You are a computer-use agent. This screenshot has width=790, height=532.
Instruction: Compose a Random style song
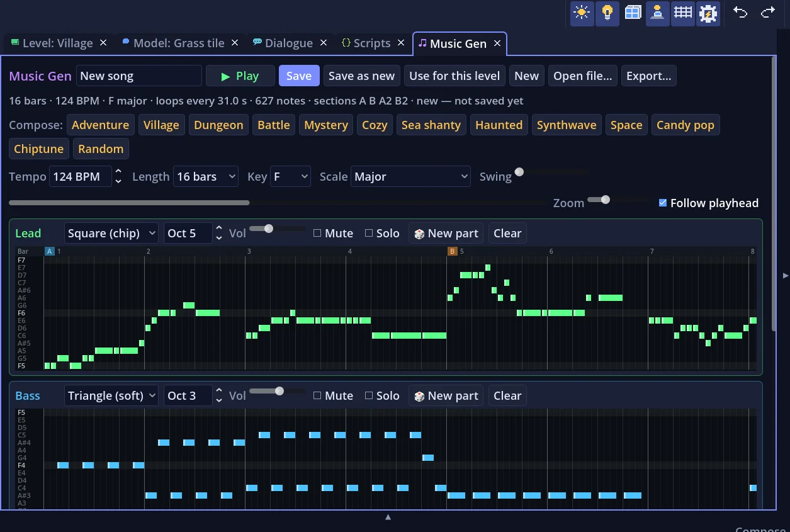click(x=101, y=149)
